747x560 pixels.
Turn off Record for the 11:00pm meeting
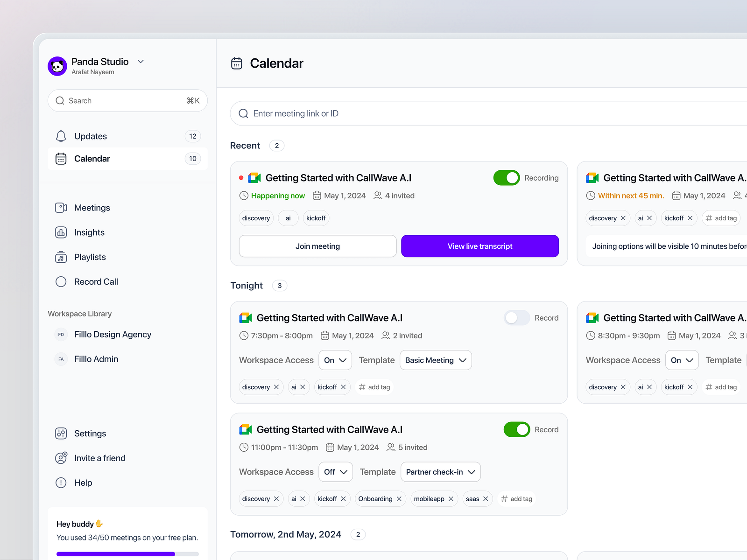[x=516, y=429]
